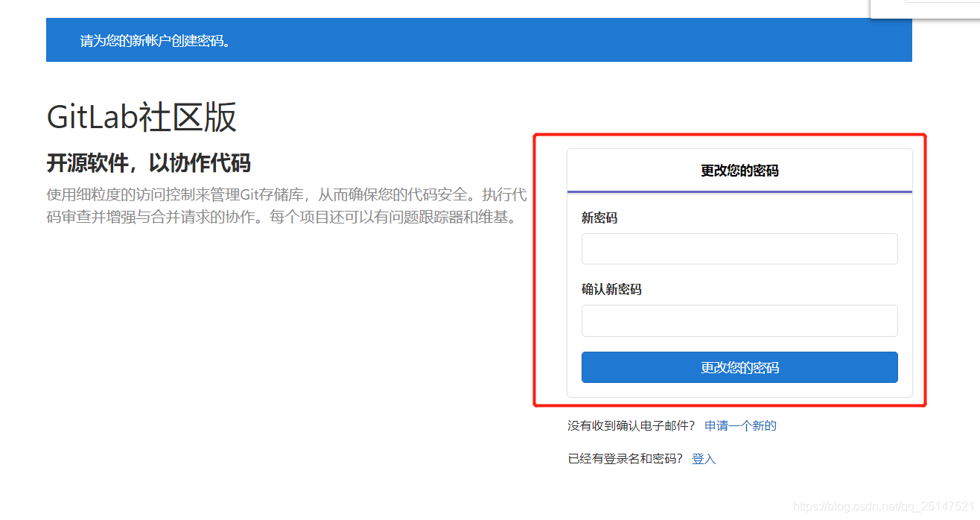Screen dimensions: 980x520
Task: Click the 更改您的密码 form header
Action: pos(738,170)
